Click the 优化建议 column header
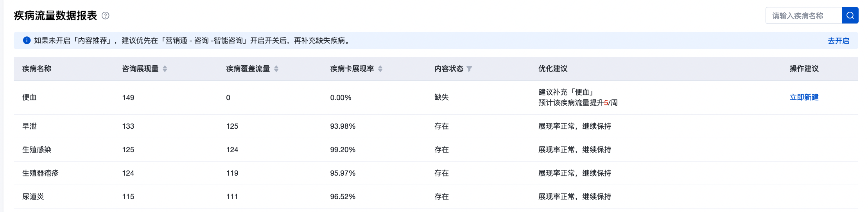This screenshot has width=868, height=212. 552,69
